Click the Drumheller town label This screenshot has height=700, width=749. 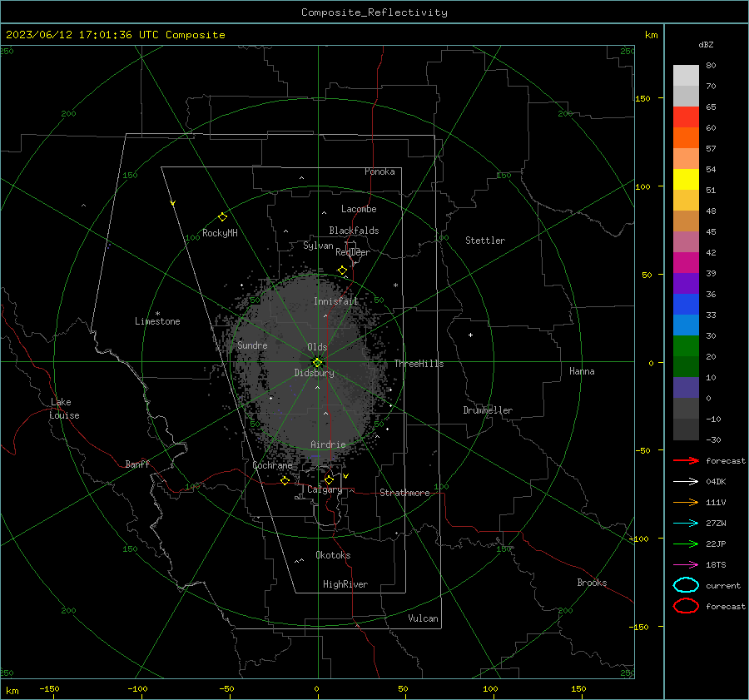coord(488,410)
